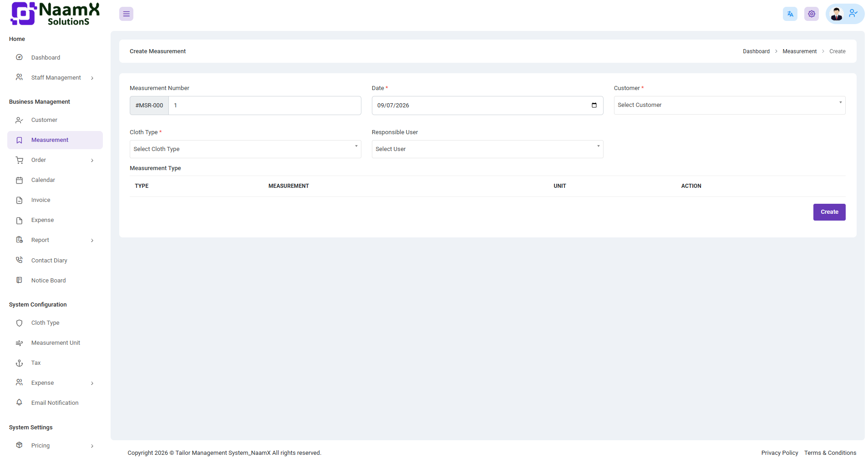Click the Date field showing 09/07/2026

(x=487, y=106)
